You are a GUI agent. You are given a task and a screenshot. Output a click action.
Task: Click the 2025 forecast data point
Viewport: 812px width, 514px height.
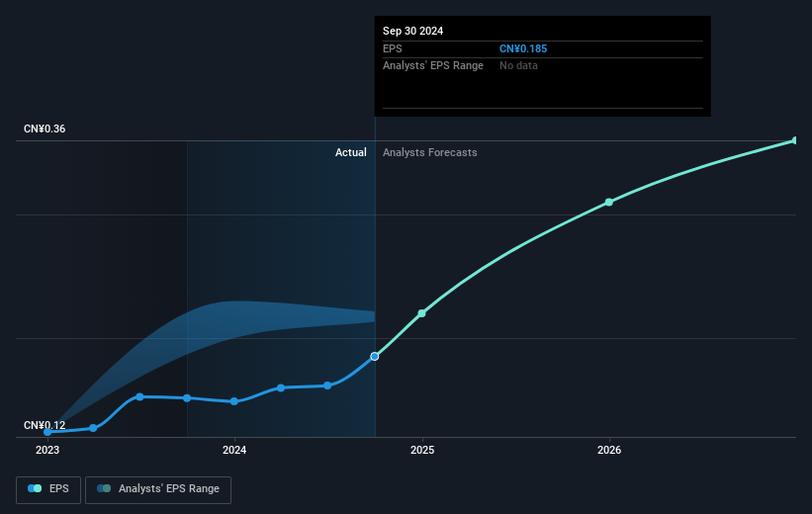(421, 313)
